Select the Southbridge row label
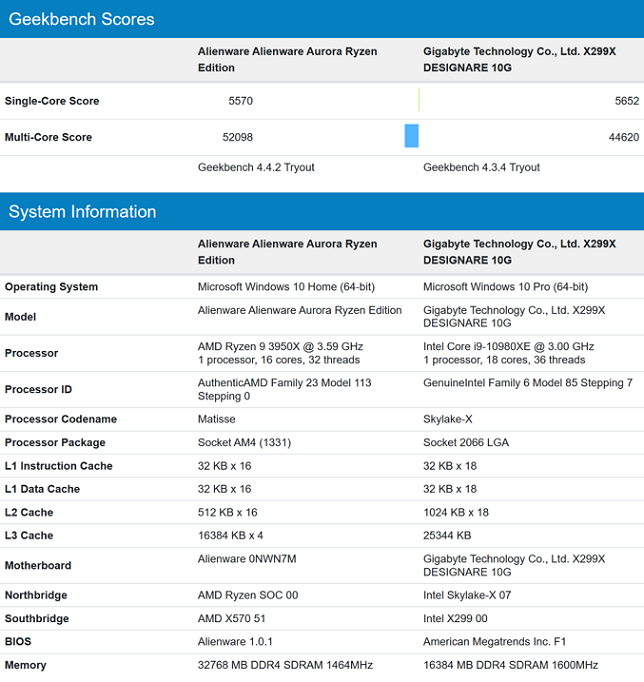Screen dimensions: 644x682 pyautogui.click(x=37, y=618)
